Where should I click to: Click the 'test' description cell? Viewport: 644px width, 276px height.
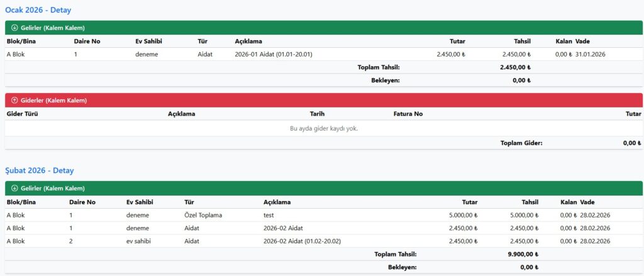269,215
